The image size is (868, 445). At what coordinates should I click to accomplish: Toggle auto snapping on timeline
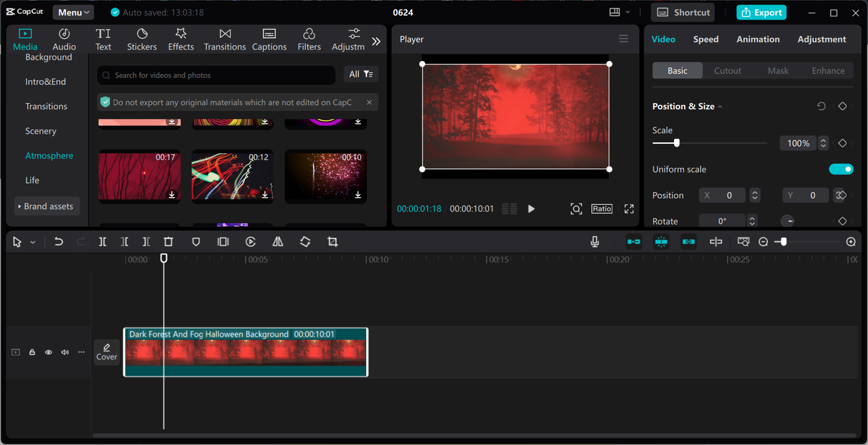click(661, 241)
